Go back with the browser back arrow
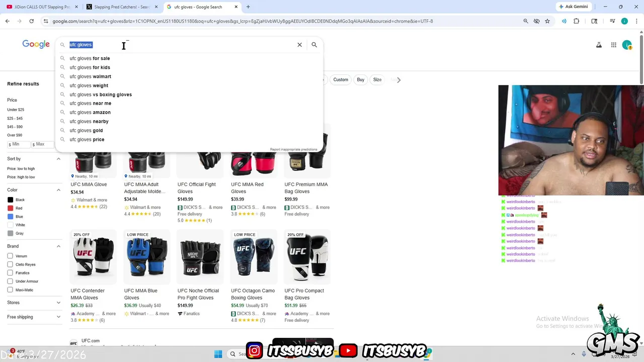This screenshot has height=362, width=644. pyautogui.click(x=7, y=21)
